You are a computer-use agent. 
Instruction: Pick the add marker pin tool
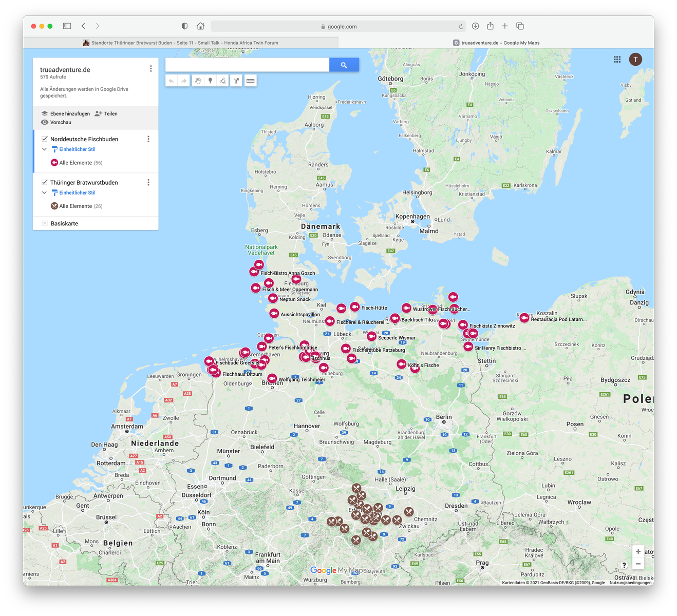[210, 81]
